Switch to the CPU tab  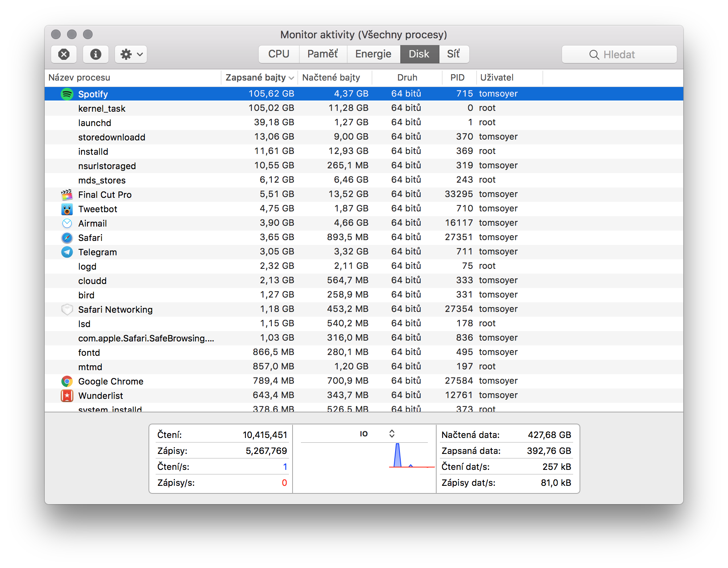click(279, 54)
